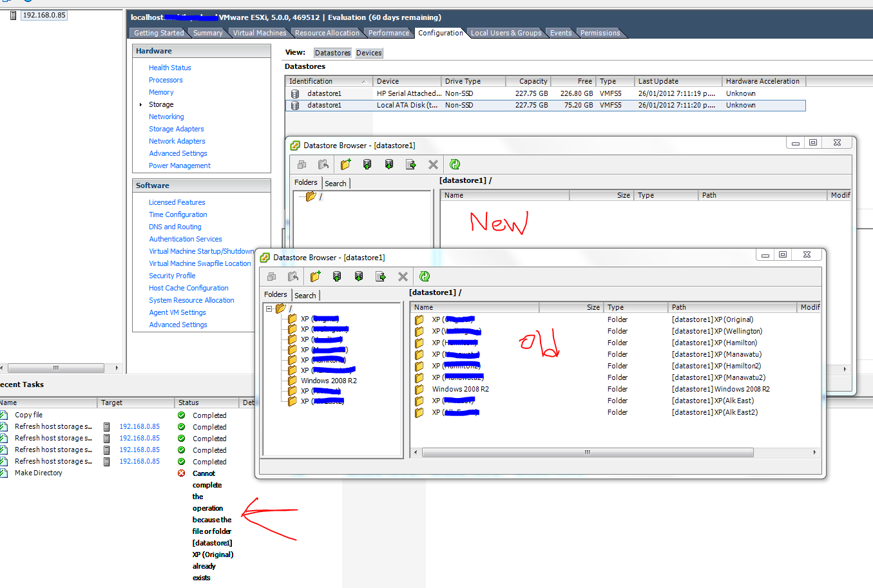Click the Copy file task icon
873x588 pixels.
[3, 415]
